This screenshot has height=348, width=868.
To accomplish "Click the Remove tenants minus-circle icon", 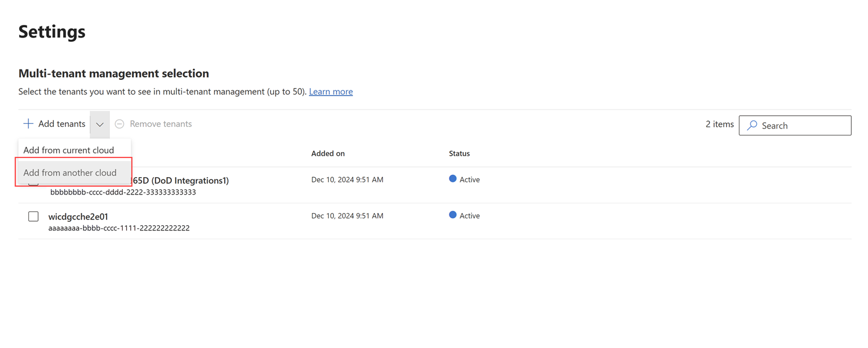I will pyautogui.click(x=120, y=124).
